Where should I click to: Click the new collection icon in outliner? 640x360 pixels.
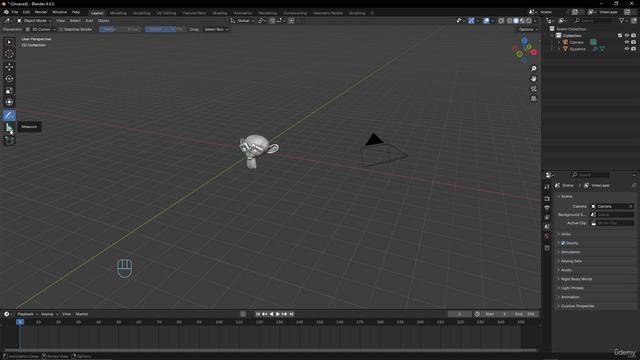coord(634,20)
